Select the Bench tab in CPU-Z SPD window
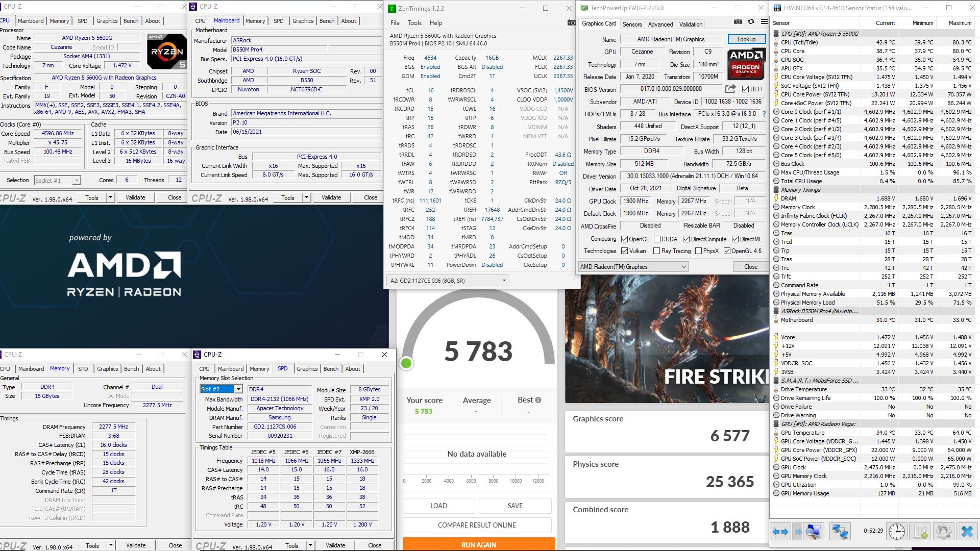This screenshot has width=980, height=551. pyautogui.click(x=331, y=369)
